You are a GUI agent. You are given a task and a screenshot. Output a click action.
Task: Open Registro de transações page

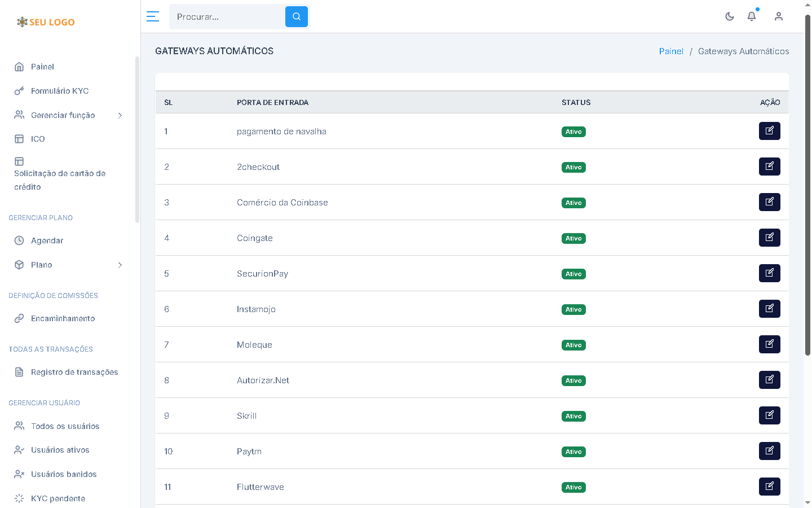pyautogui.click(x=74, y=372)
